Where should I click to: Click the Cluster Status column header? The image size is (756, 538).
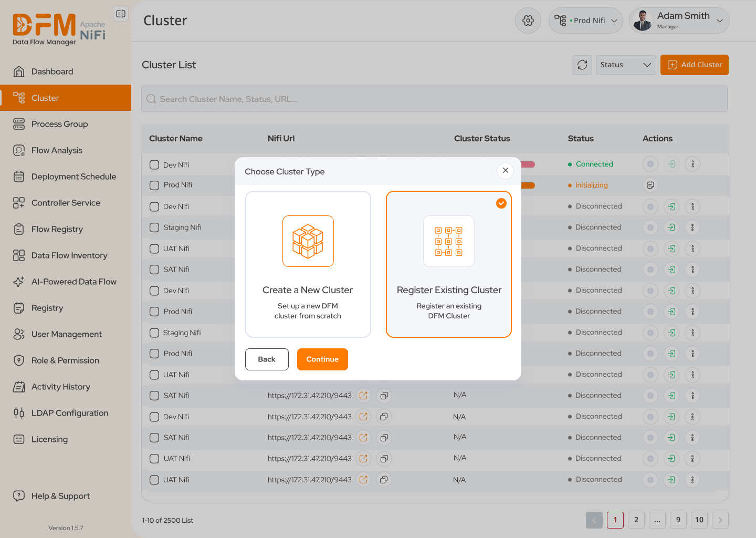482,139
